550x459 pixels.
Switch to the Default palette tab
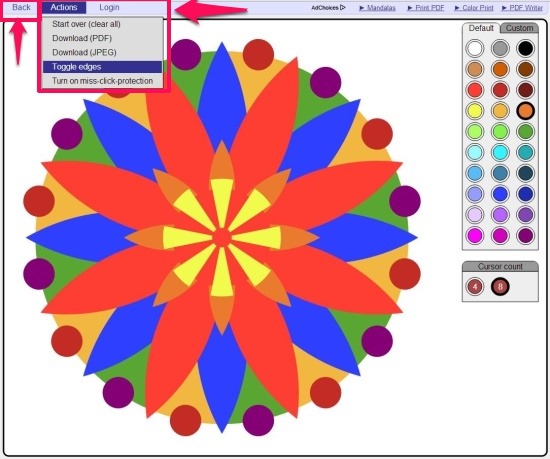coord(481,28)
